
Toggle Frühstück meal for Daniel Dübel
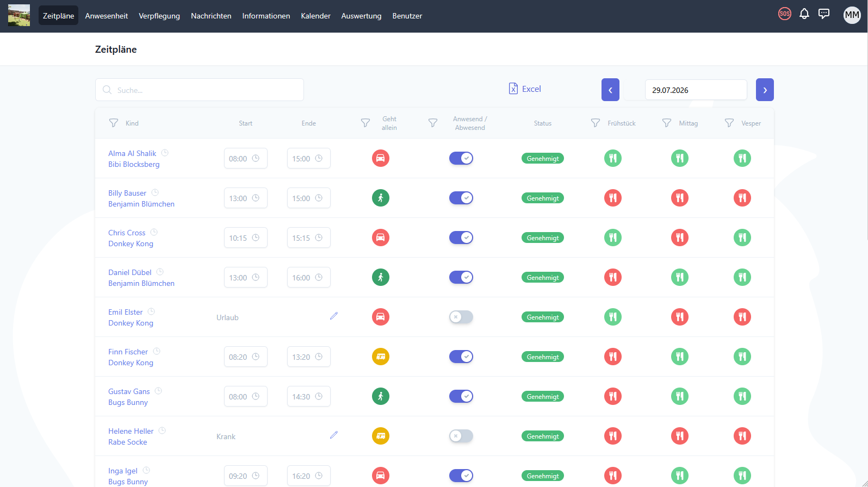(613, 277)
